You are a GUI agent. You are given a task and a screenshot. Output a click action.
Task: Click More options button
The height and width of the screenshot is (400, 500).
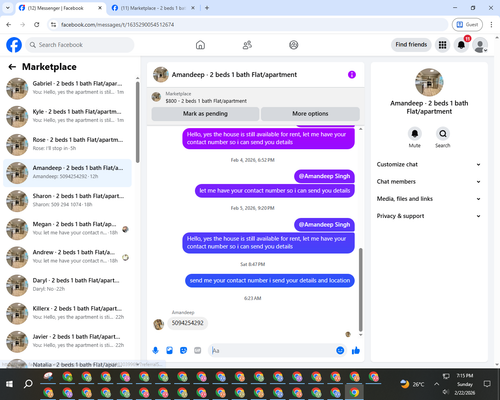310,114
